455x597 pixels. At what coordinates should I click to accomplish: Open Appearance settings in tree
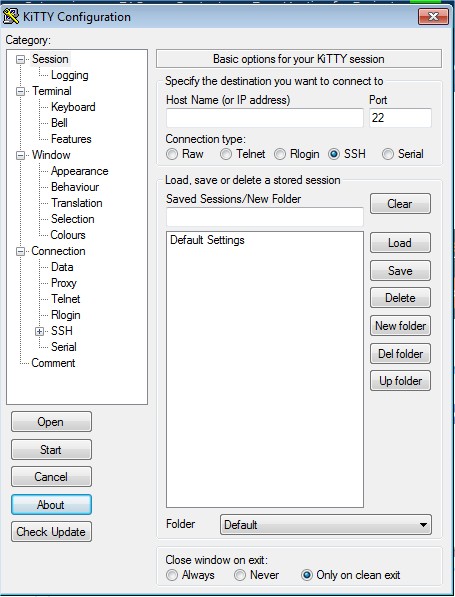point(80,171)
